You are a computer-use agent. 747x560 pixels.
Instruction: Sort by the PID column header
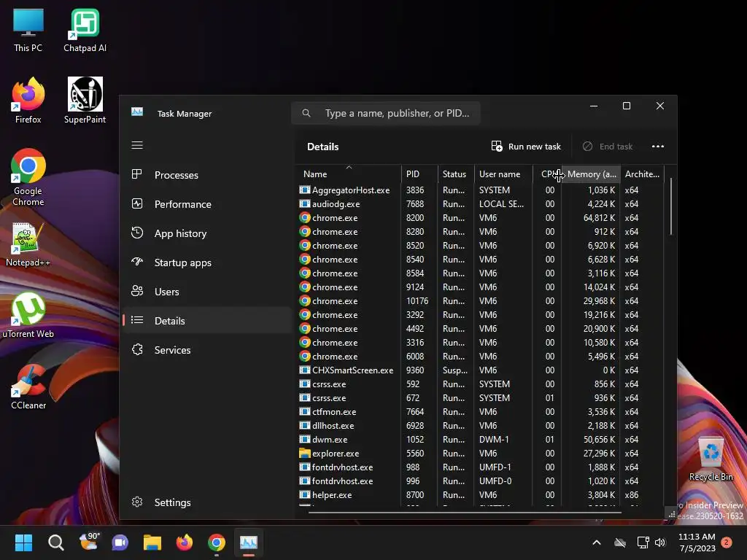[x=419, y=174]
